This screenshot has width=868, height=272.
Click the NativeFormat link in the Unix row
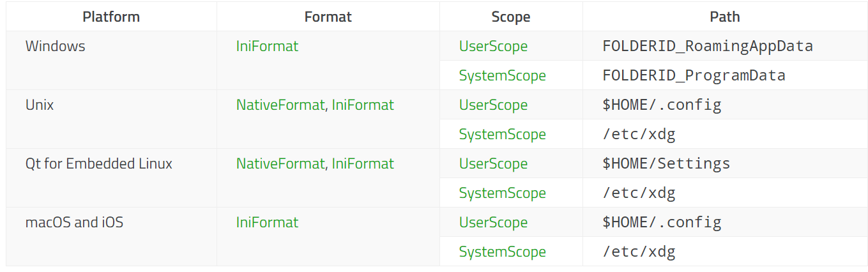[280, 105]
